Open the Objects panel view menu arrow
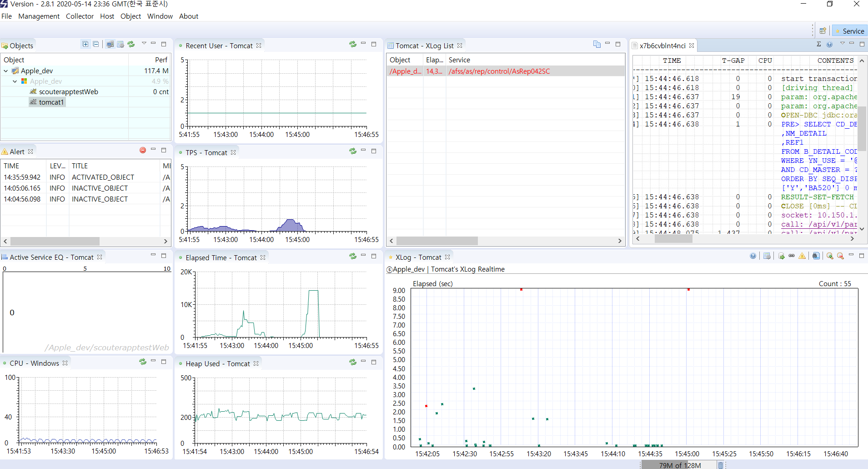Viewport: 868px width, 469px height. coord(144,44)
